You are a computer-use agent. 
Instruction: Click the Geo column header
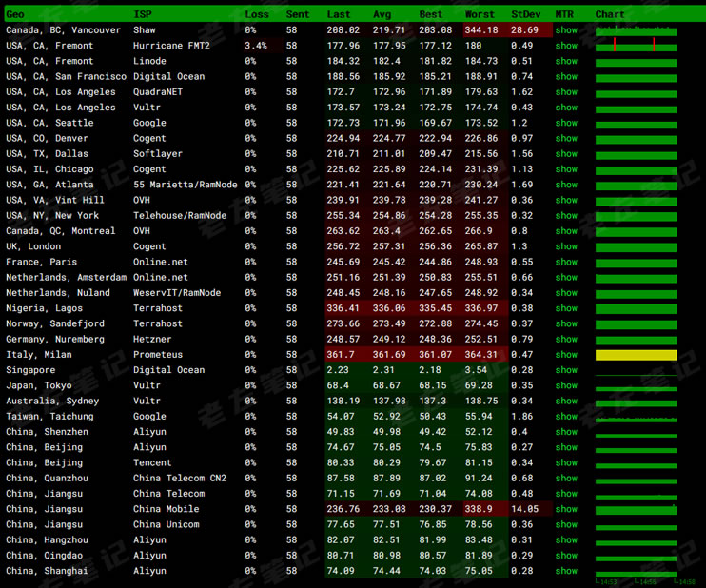pos(15,14)
